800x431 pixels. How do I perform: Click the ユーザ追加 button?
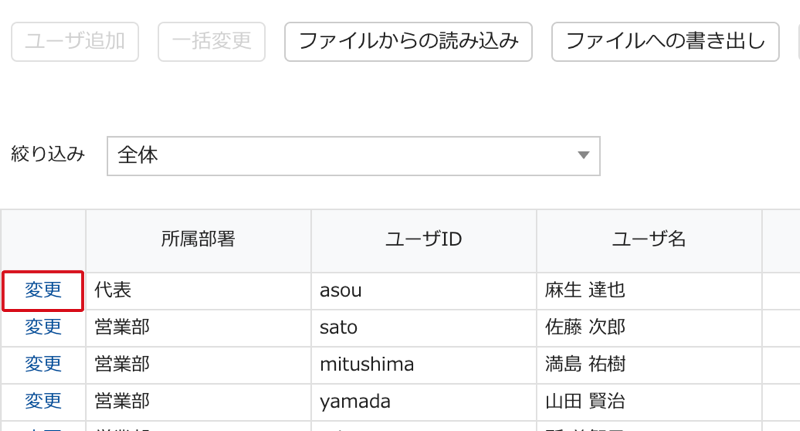75,41
